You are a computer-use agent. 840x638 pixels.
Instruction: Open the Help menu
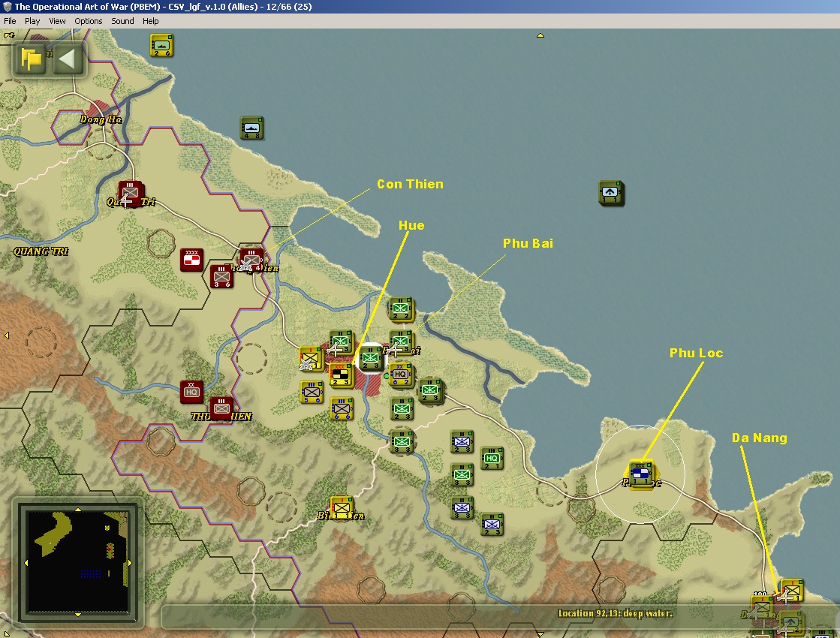pos(151,21)
